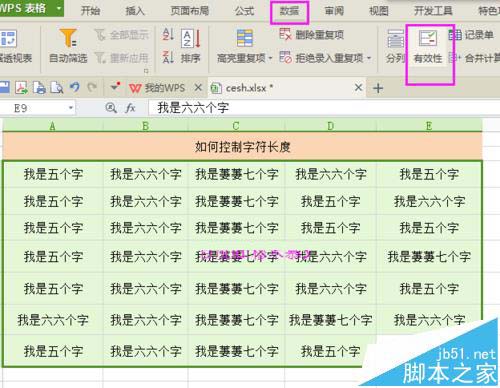The width and height of the screenshot is (500, 388).
Task: Click the magnifier icon beside formula bar
Action: [x=111, y=108]
